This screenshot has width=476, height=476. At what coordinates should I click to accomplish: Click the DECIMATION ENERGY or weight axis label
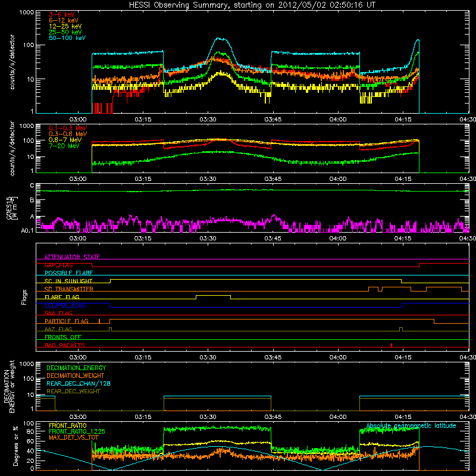(x=9, y=386)
